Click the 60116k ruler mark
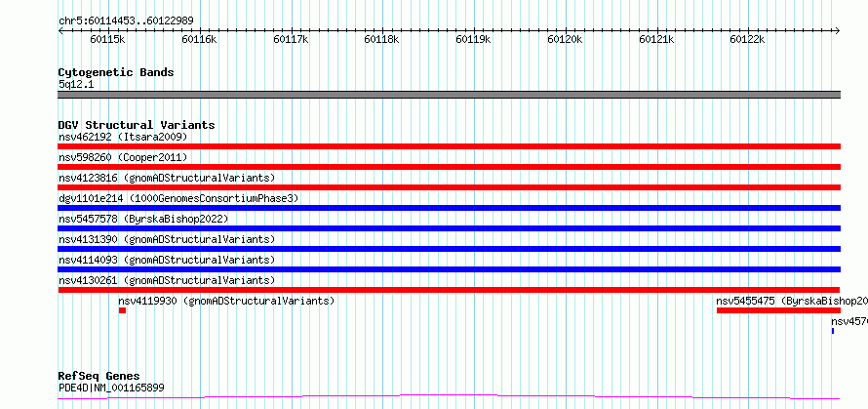This screenshot has width=868, height=409. point(199,39)
